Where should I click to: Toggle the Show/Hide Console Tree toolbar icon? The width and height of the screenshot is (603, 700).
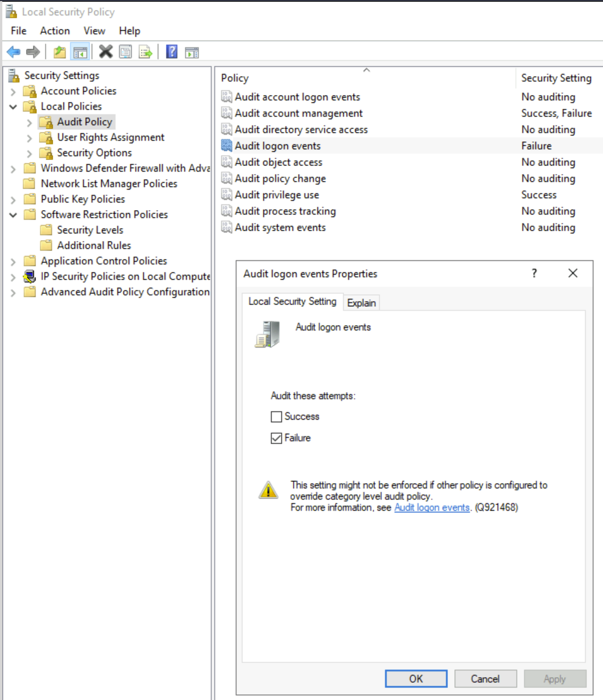[80, 52]
